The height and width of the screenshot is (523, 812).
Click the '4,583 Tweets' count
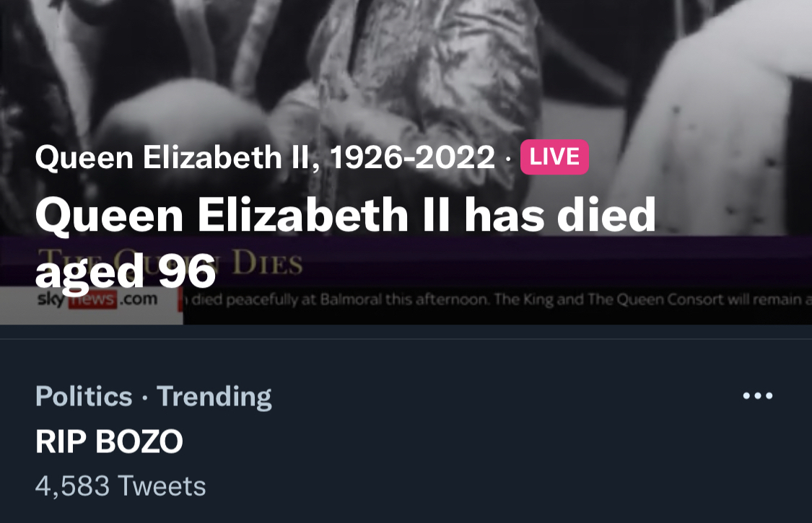pos(121,485)
